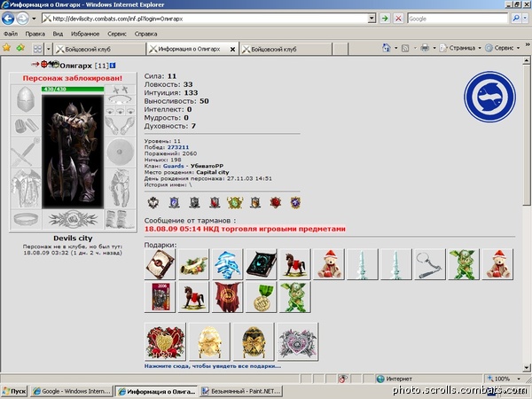
Task: Click the vertical scrollbar down arrow
Action: 526,367
